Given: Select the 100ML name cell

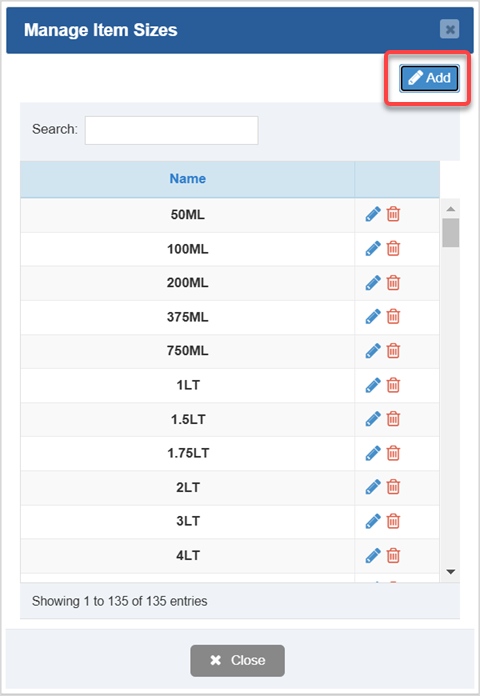Looking at the screenshot, I should tap(187, 249).
